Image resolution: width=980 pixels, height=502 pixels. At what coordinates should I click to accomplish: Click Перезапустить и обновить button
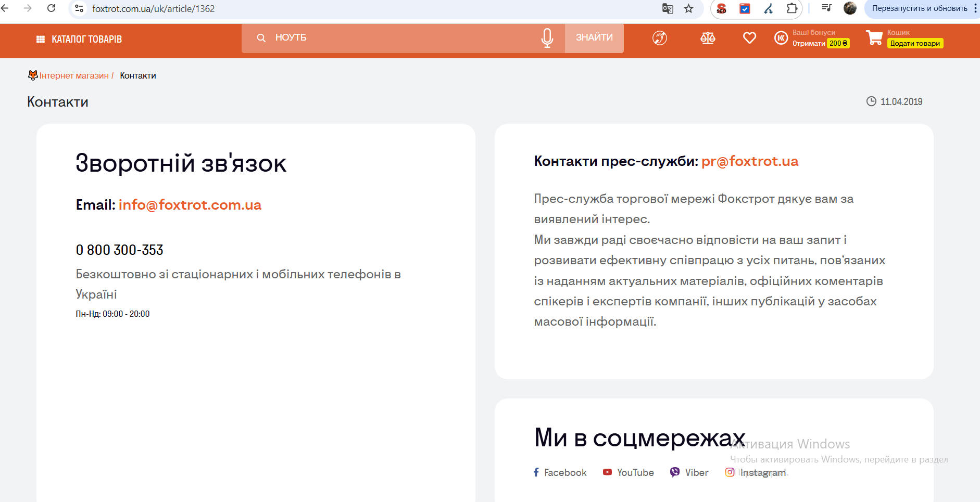point(919,8)
